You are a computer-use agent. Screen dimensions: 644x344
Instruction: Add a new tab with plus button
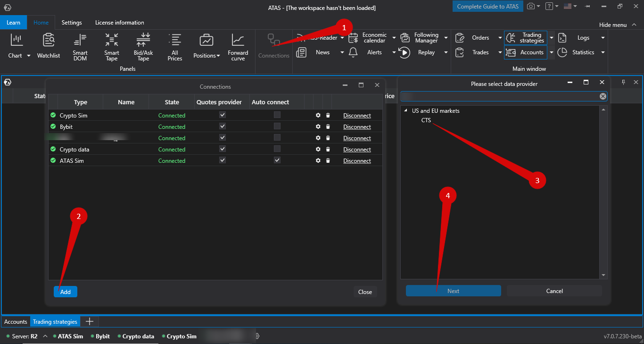tap(89, 322)
